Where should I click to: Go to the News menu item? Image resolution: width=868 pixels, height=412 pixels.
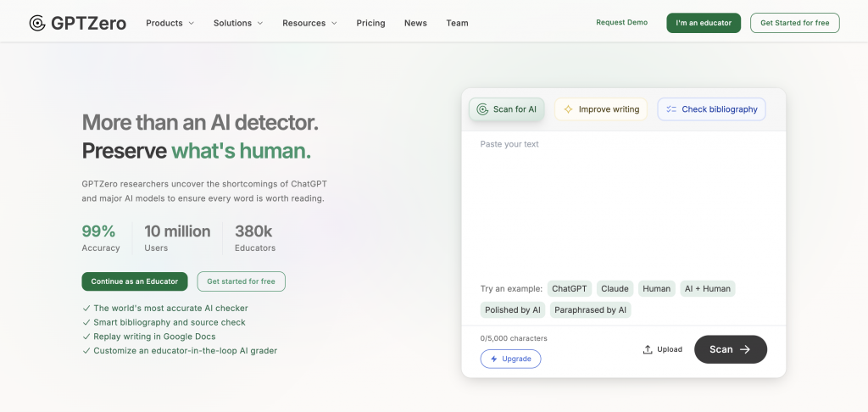tap(415, 23)
